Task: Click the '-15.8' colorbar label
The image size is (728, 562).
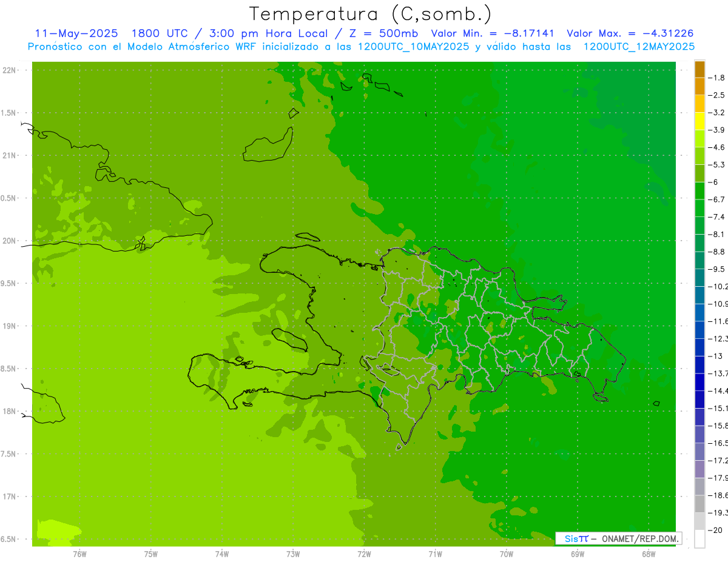Action: pos(718,426)
